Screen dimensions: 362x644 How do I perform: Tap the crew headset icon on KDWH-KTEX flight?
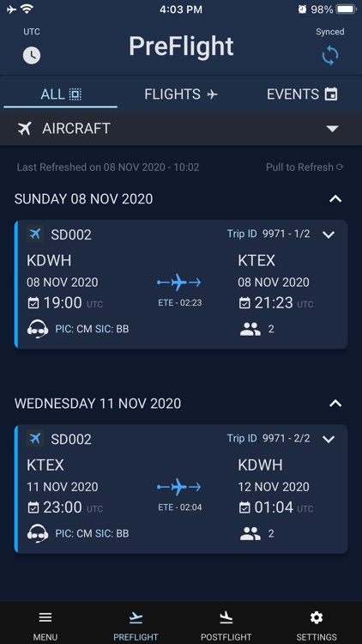coord(38,329)
